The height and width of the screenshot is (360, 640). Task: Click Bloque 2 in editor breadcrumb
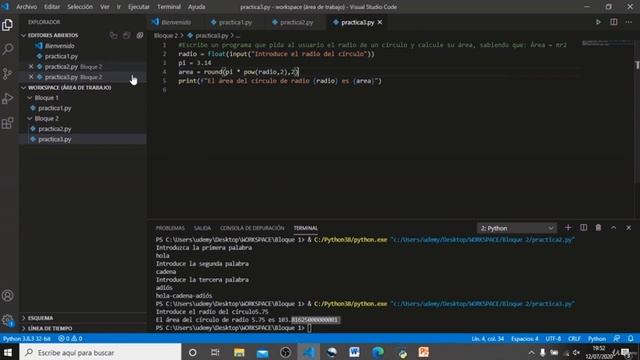pyautogui.click(x=166, y=36)
